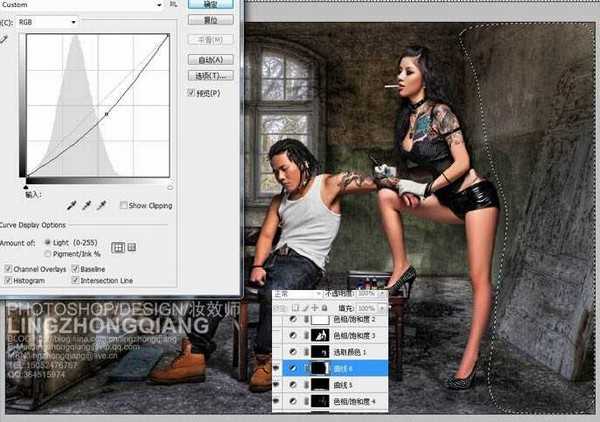This screenshot has width=600, height=422.
Task: Pick the white point eyedropper
Action: pos(102,205)
